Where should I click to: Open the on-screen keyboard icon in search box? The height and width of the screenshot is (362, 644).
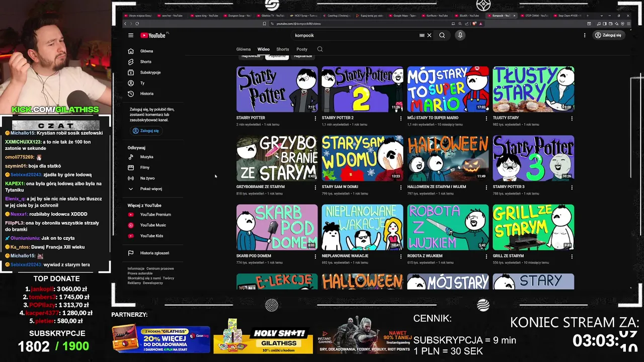click(422, 35)
